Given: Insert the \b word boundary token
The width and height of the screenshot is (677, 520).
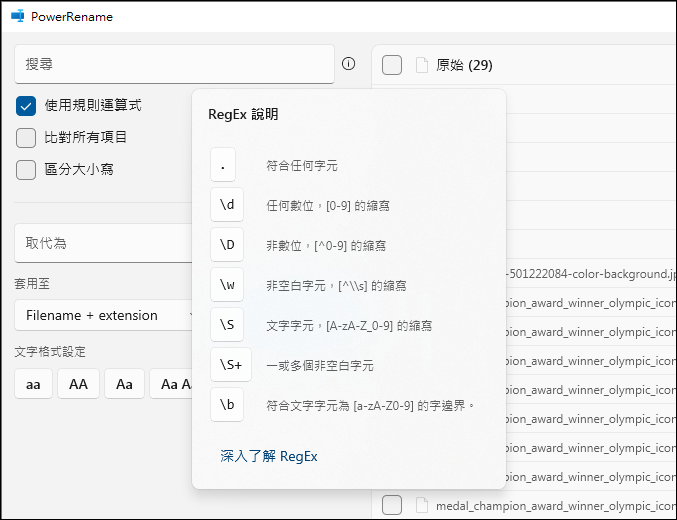Looking at the screenshot, I should [x=227, y=405].
